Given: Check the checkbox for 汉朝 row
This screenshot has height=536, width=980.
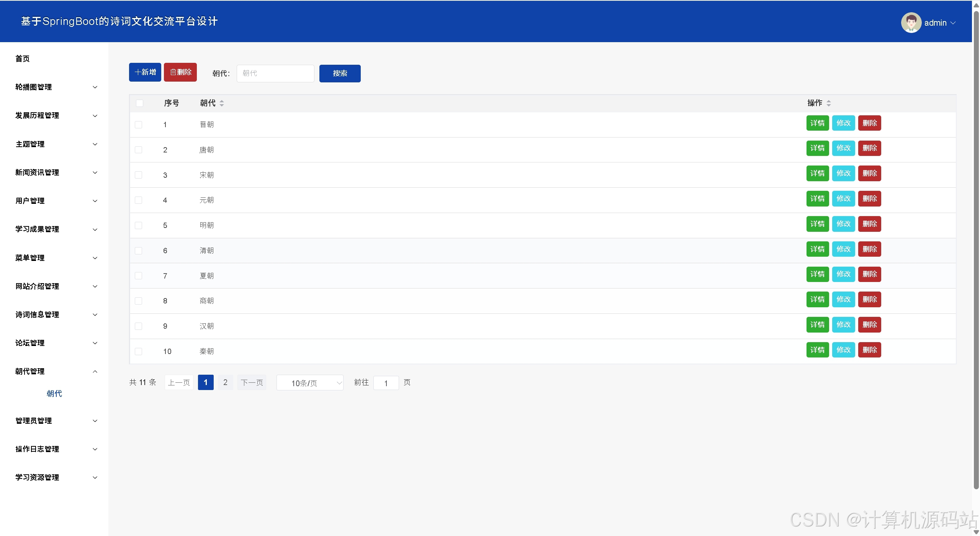Looking at the screenshot, I should point(139,326).
